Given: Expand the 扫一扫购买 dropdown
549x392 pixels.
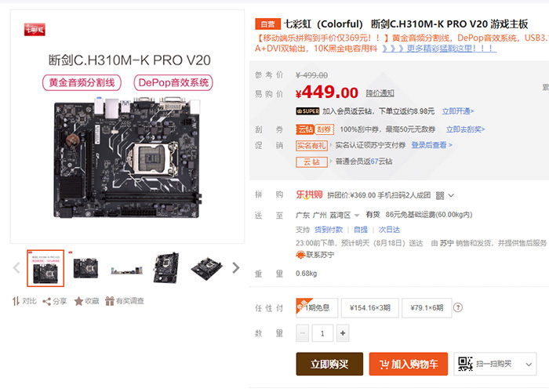Looking at the screenshot, I should pos(529,365).
